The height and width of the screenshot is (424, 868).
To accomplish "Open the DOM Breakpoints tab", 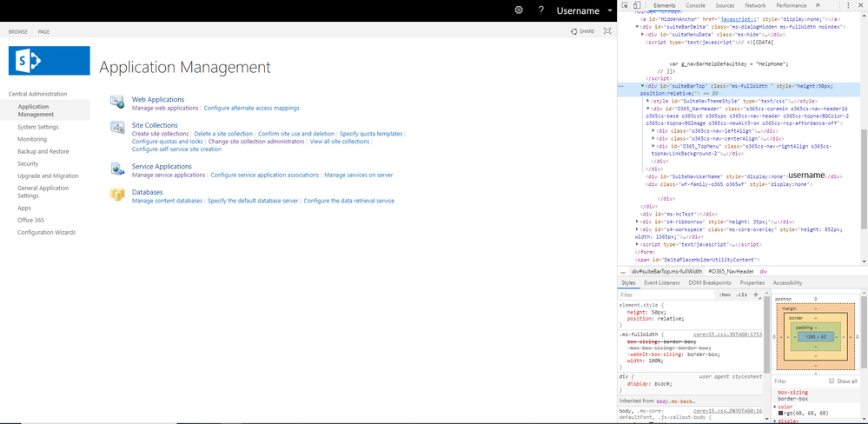I will coord(710,283).
